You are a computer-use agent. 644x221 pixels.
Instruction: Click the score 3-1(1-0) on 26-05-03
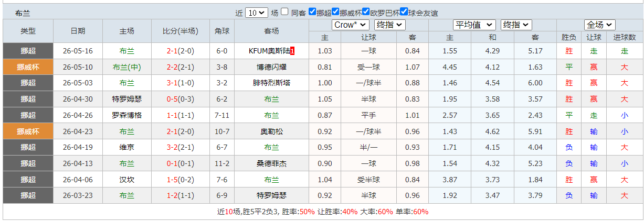pos(181,83)
